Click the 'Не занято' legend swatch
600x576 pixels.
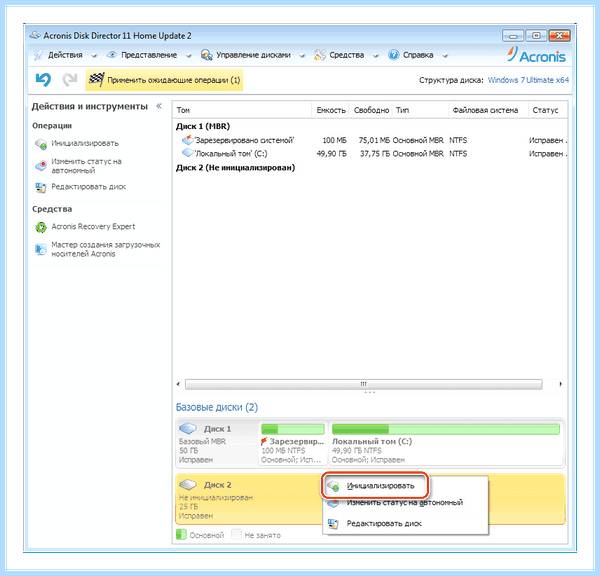tap(236, 534)
